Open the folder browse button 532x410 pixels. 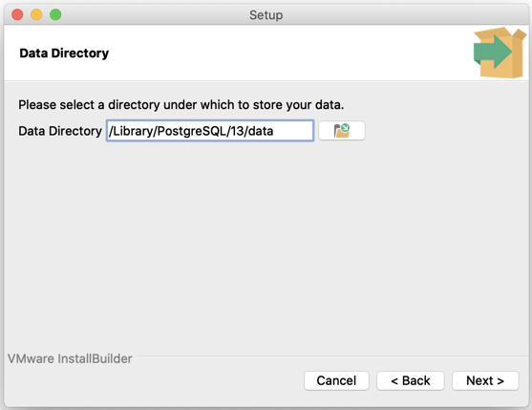click(342, 131)
